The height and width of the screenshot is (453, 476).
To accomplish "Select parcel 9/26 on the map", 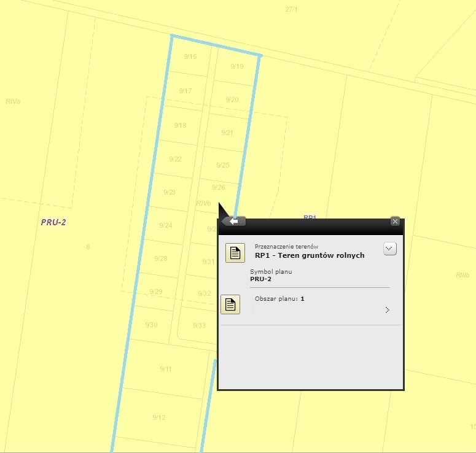I will 219,187.
